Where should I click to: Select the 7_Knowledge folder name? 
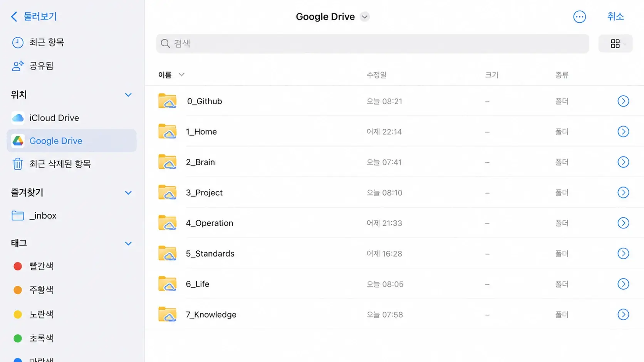click(211, 314)
